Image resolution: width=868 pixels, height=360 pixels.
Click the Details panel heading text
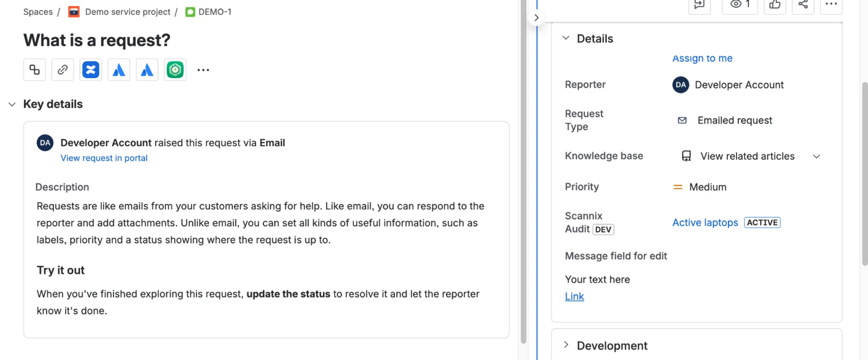coord(595,38)
